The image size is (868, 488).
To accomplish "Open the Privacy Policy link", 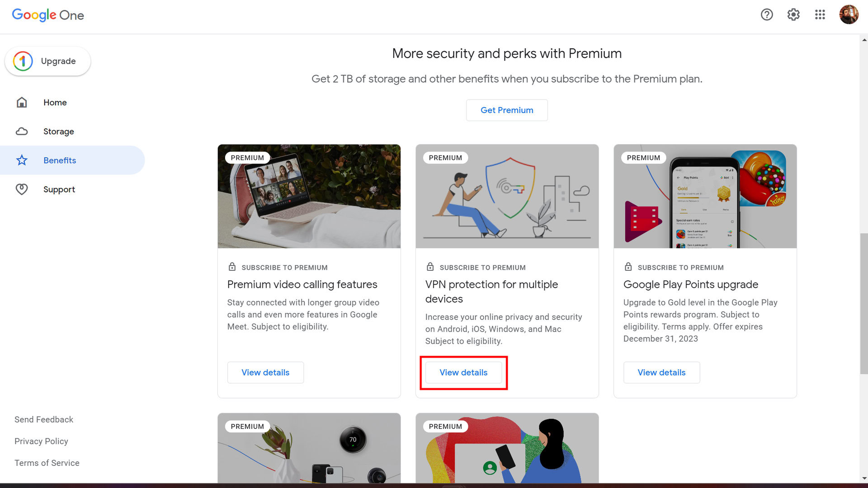I will click(x=41, y=441).
